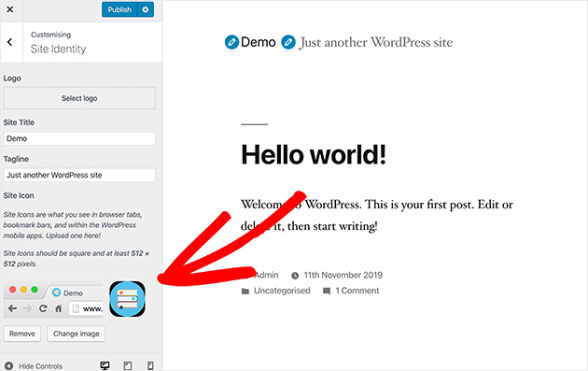Viewport: 588px width, 371px height.
Task: Open the 1 Comment link
Action: tap(357, 291)
